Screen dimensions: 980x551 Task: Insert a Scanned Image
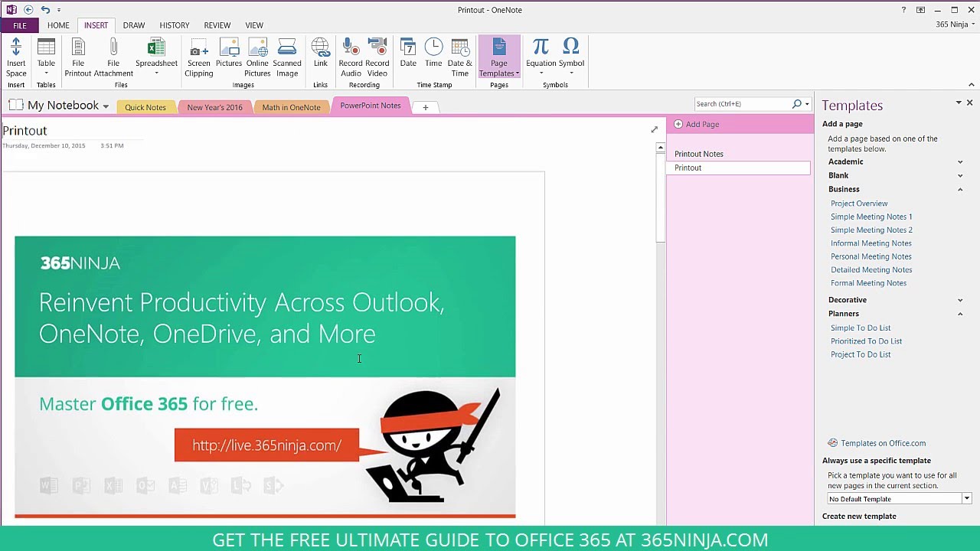tap(287, 57)
